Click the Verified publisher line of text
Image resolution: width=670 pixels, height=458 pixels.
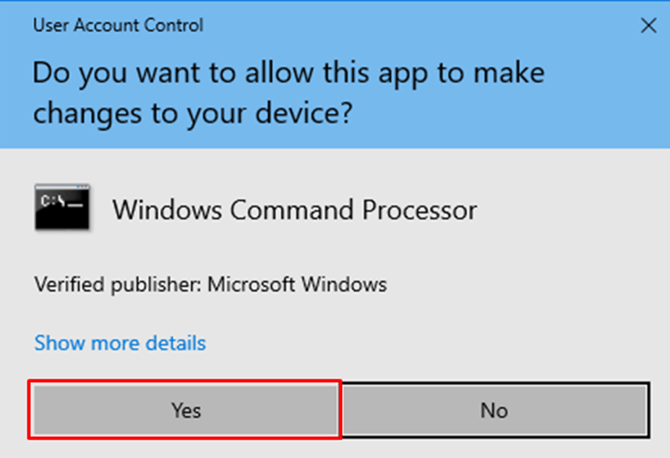click(210, 284)
